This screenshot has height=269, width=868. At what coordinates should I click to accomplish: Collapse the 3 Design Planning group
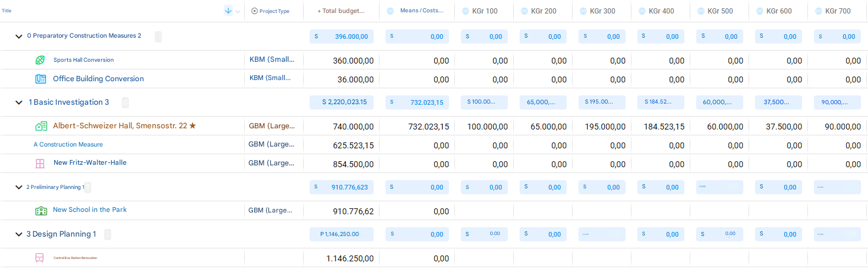coord(19,234)
